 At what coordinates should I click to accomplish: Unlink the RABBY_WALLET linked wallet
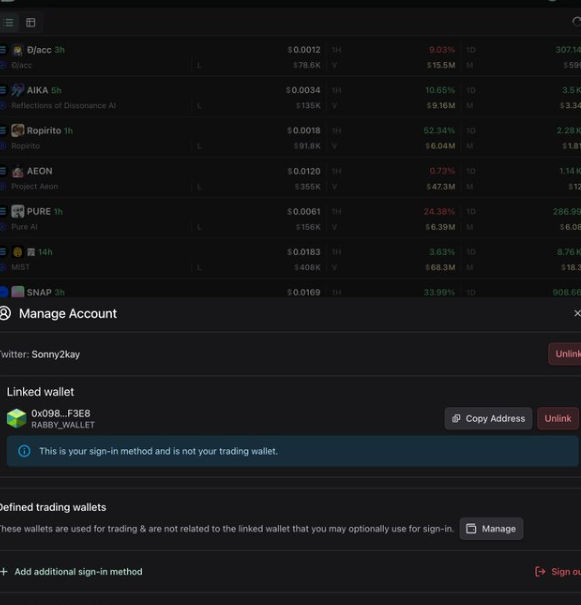point(558,419)
